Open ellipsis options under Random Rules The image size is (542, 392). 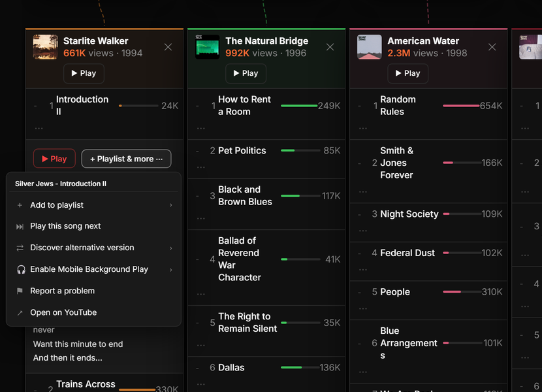tap(363, 128)
